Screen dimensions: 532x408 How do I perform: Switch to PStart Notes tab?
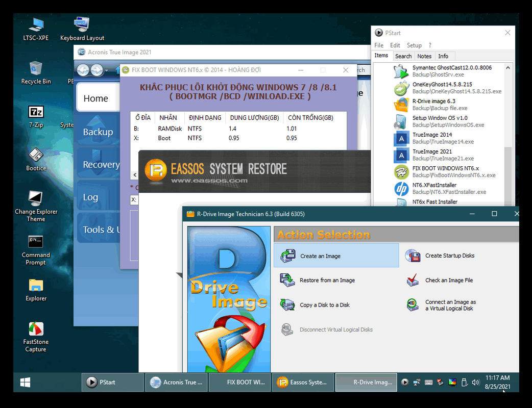click(424, 56)
